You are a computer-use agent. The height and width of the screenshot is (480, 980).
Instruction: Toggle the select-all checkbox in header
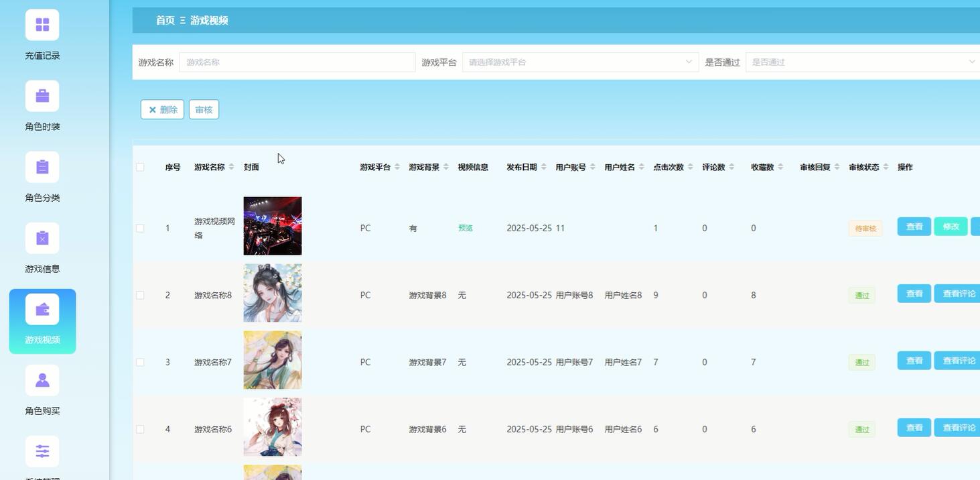tap(140, 167)
